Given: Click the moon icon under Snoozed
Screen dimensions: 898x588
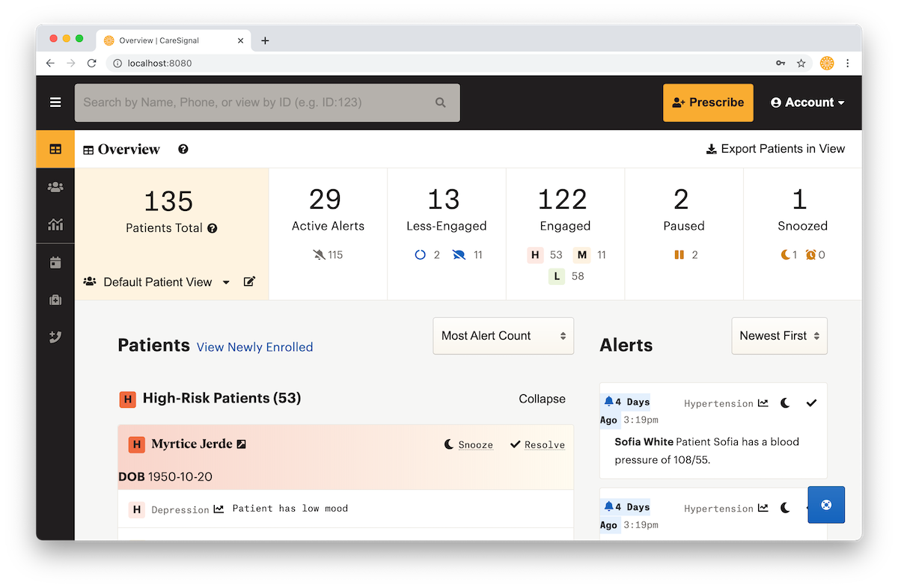Looking at the screenshot, I should pyautogui.click(x=786, y=255).
